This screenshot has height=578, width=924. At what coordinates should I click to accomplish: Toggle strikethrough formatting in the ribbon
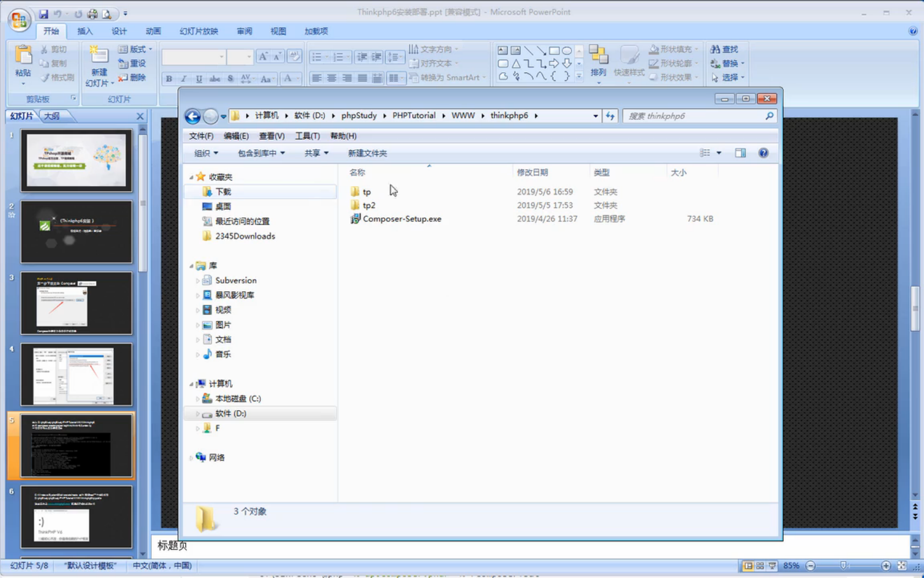pos(215,79)
